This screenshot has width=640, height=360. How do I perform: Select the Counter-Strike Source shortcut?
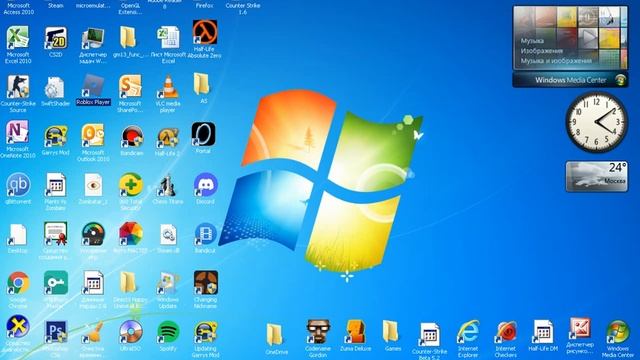18,87
